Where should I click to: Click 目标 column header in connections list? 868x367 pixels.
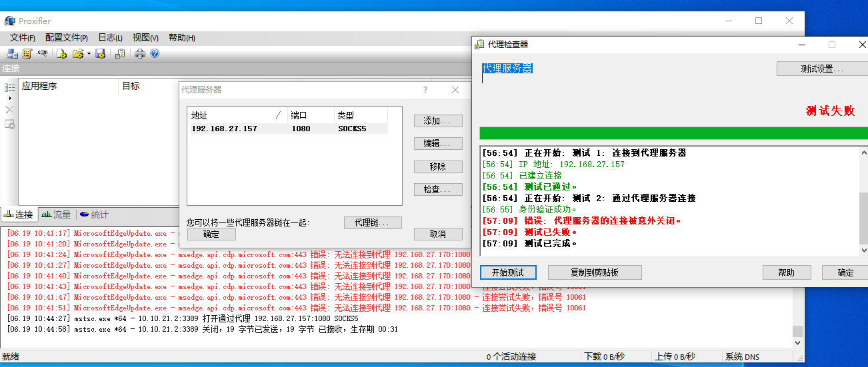pos(149,86)
